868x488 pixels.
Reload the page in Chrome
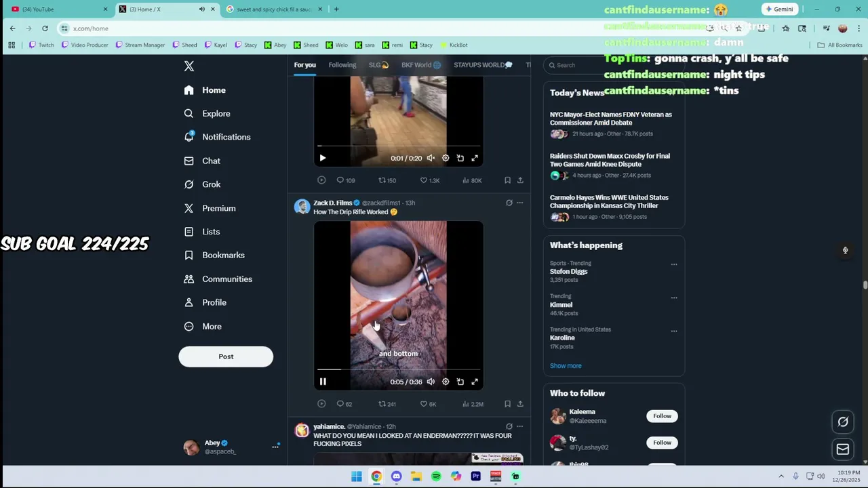tap(45, 28)
